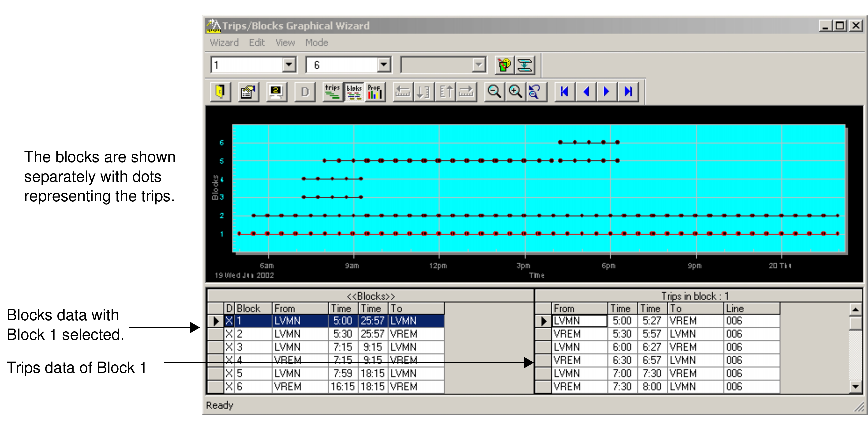Open the Mode menu

(x=316, y=42)
